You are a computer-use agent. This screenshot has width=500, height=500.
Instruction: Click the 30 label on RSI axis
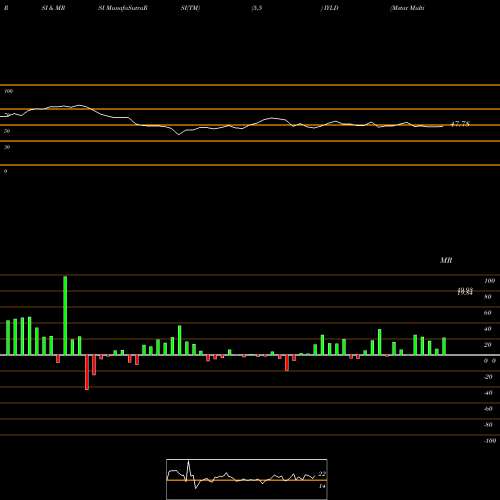7,147
